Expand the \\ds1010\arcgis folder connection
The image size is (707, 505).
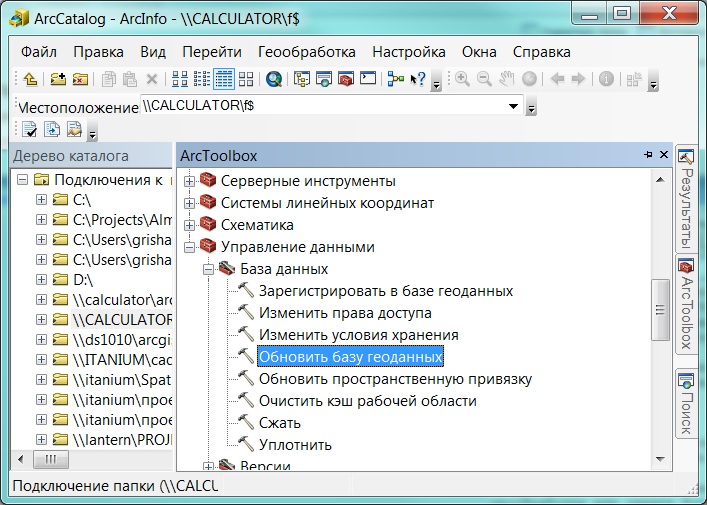[41, 339]
